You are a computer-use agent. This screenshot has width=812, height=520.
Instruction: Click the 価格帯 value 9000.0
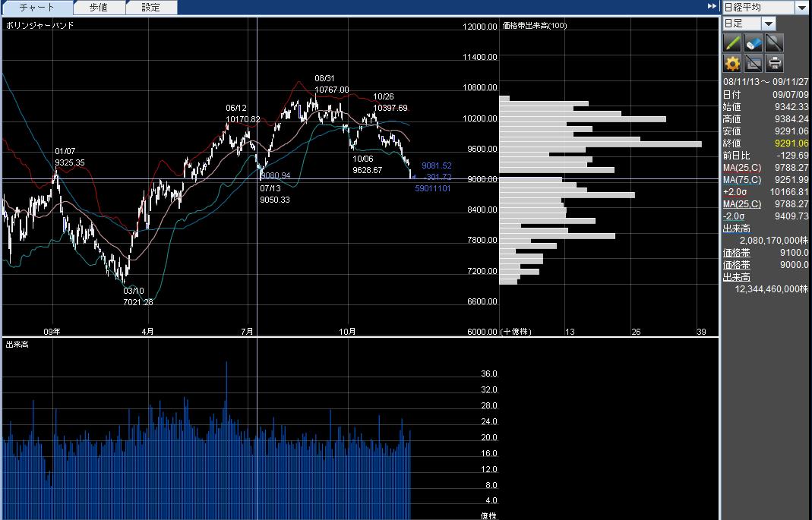[x=794, y=264]
